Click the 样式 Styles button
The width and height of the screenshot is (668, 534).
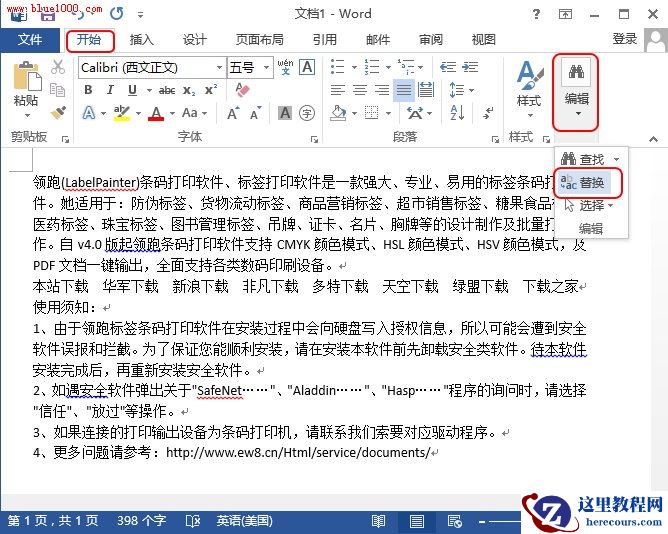[x=529, y=89]
